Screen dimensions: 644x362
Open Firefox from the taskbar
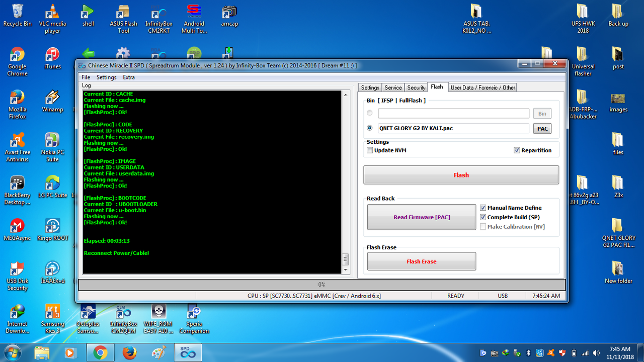pos(129,353)
